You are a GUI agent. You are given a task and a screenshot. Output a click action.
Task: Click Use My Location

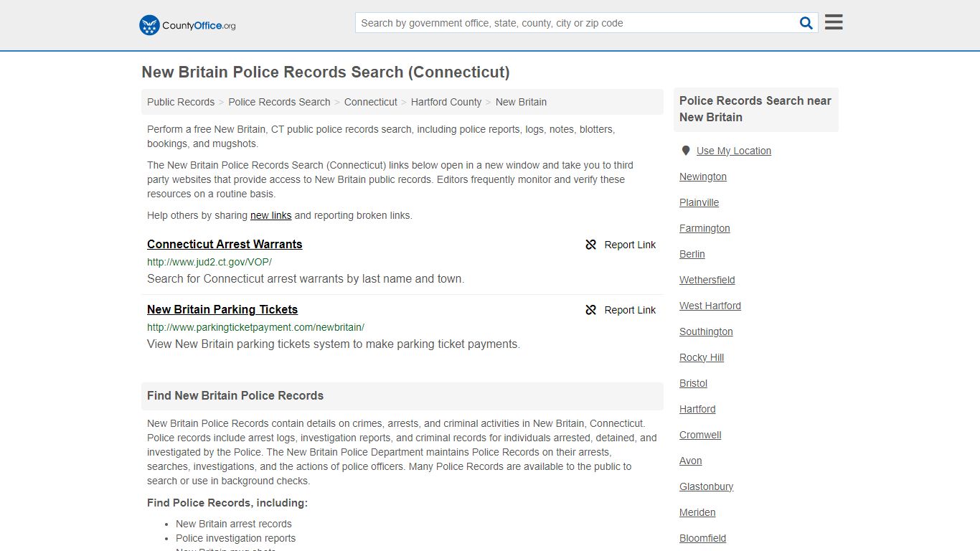click(x=734, y=151)
